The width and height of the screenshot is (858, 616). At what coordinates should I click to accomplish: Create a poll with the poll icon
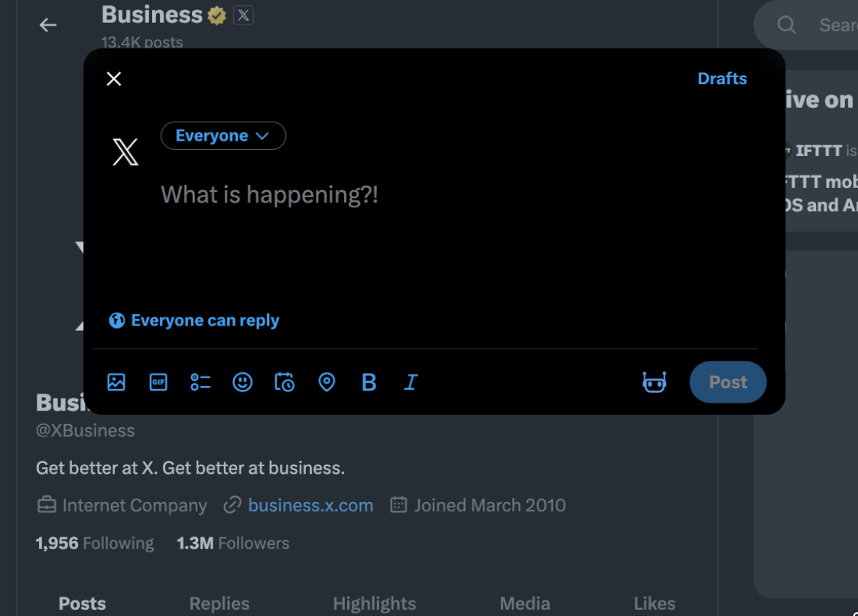pos(200,382)
